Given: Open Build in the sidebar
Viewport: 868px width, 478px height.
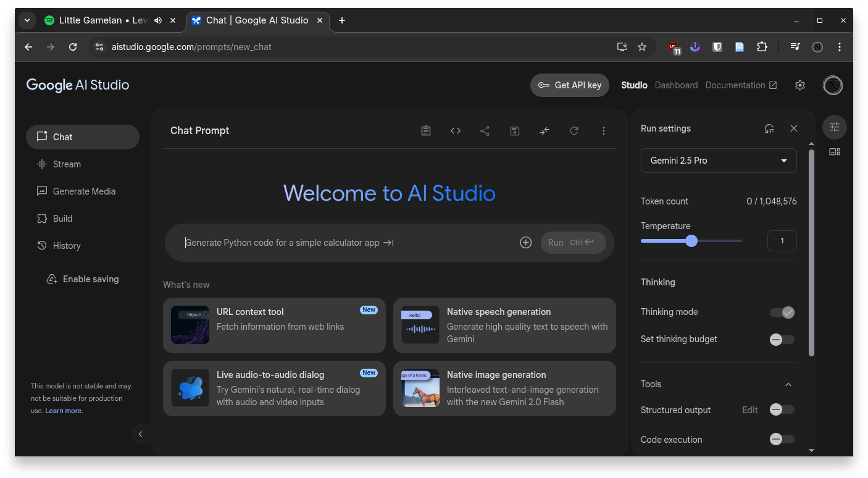Looking at the screenshot, I should [83, 219].
